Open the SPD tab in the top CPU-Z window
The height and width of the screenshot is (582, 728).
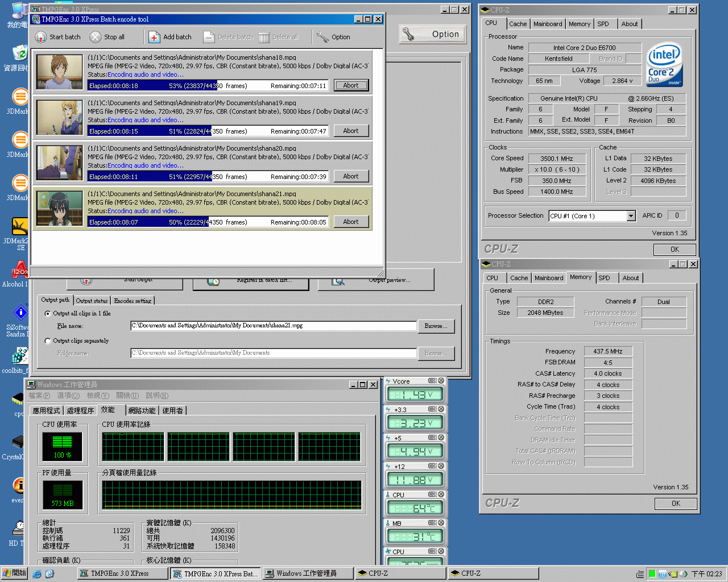pyautogui.click(x=603, y=24)
